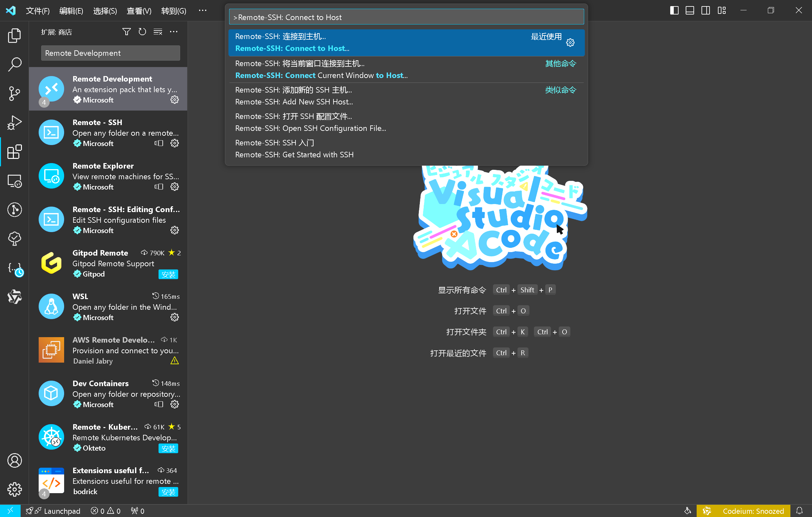Open the Search view in activity bar
The width and height of the screenshot is (812, 517).
15,64
